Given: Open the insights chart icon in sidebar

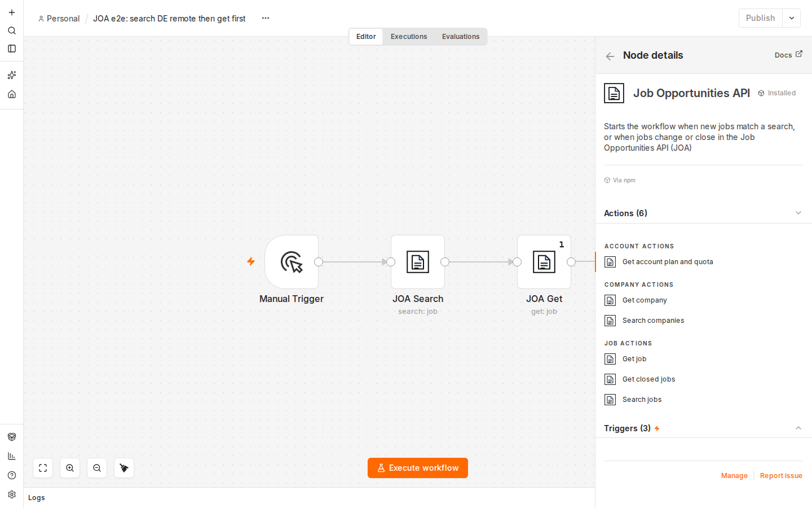Looking at the screenshot, I should point(12,456).
